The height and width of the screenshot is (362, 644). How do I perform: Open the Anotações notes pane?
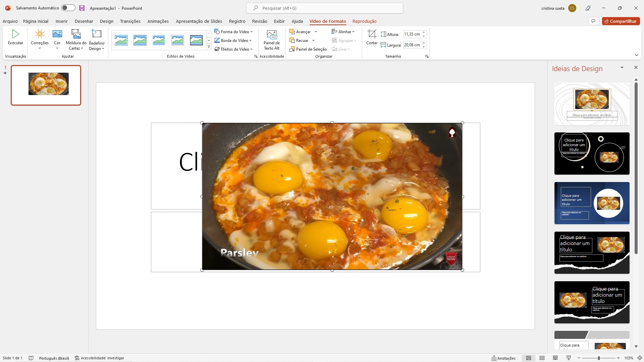click(503, 358)
